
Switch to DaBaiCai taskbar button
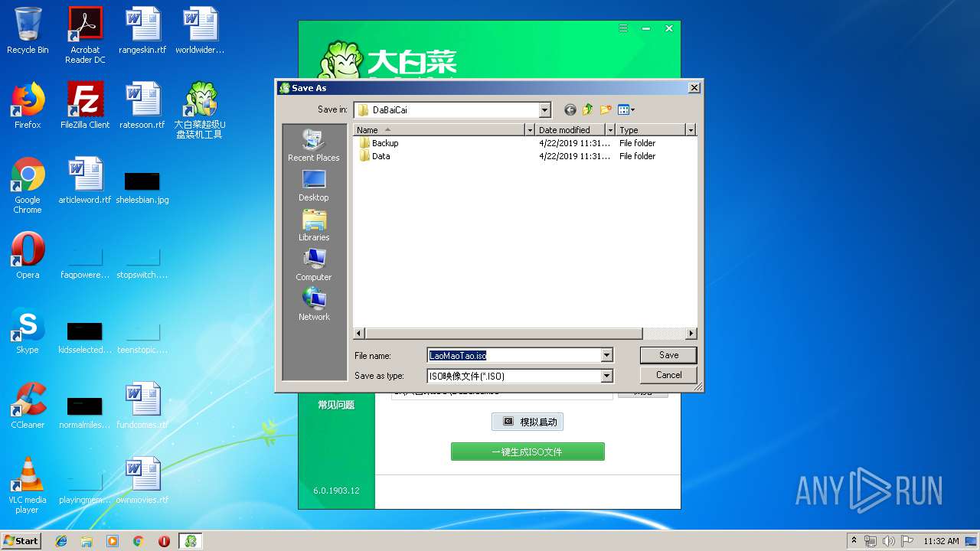[x=191, y=540]
